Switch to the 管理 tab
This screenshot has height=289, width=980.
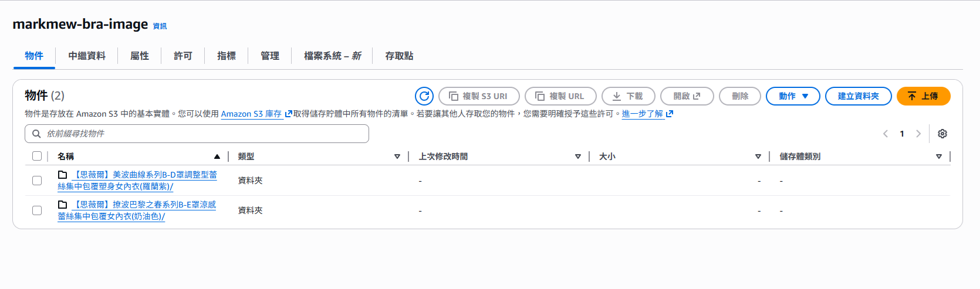[270, 56]
